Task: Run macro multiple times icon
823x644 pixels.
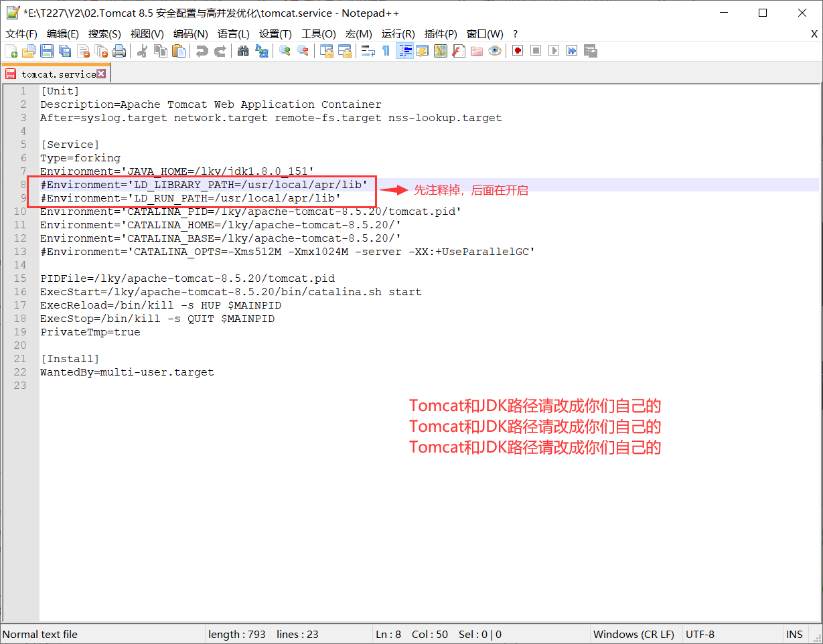Action: [x=572, y=51]
